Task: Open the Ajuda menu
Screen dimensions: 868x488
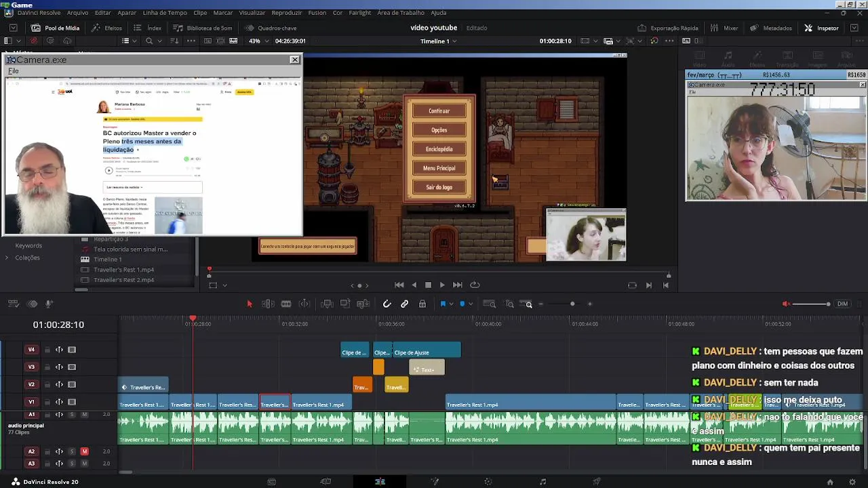Action: pos(439,13)
